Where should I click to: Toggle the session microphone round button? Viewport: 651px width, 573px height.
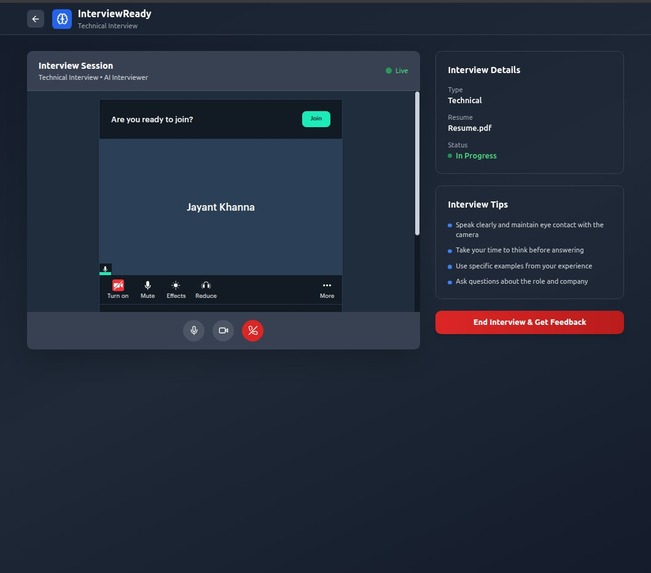pyautogui.click(x=194, y=331)
